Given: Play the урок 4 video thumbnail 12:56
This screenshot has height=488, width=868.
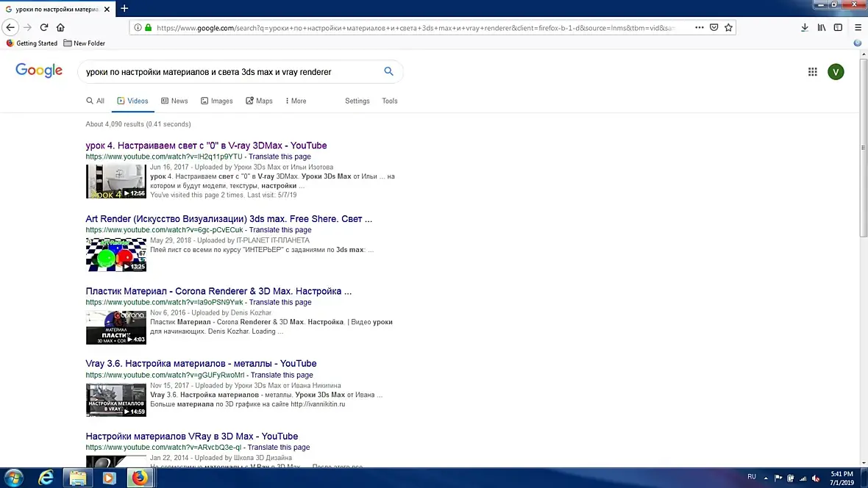Looking at the screenshot, I should coord(115,181).
